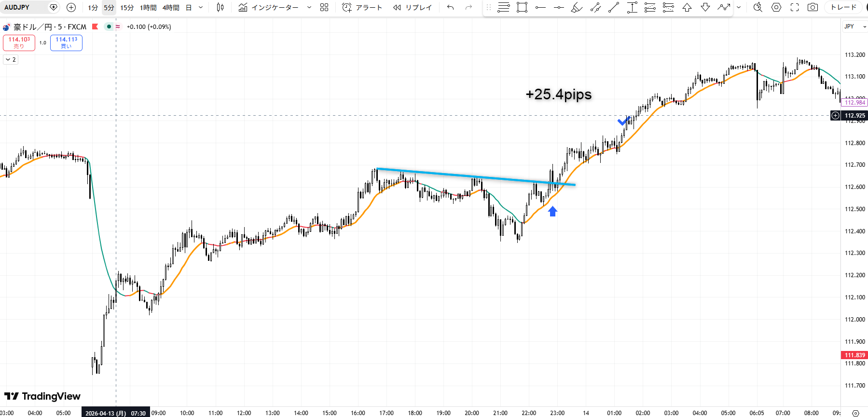Image resolution: width=868 pixels, height=417 pixels.
Task: Open the JPY currency dropdown
Action: (855, 27)
